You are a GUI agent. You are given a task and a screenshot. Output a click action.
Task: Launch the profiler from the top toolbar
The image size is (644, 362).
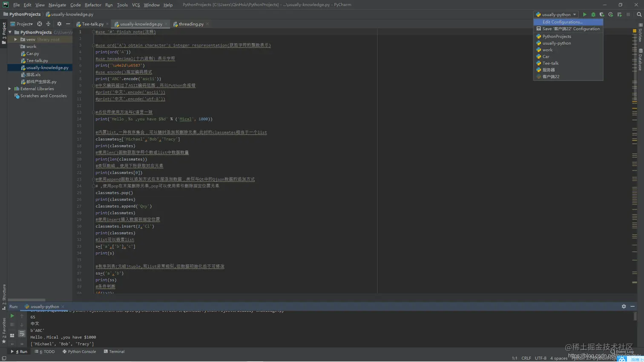tap(610, 14)
